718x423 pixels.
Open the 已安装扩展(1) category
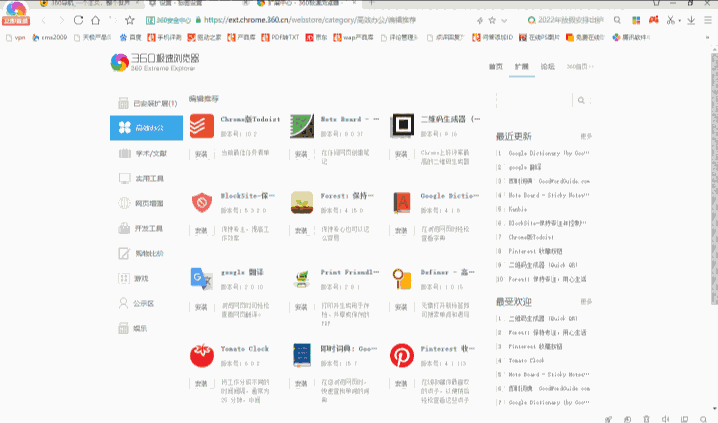coord(147,103)
